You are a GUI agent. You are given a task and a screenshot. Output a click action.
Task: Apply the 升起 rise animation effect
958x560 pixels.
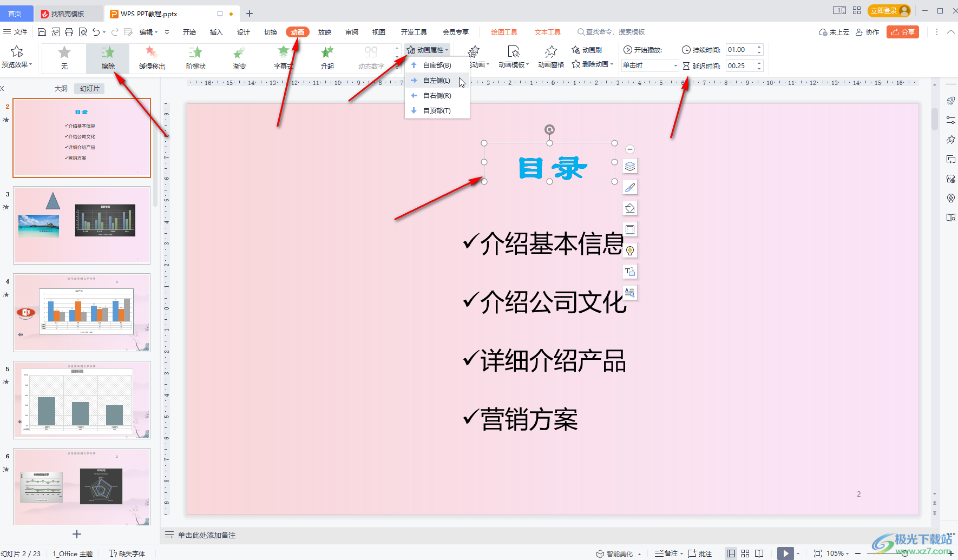(x=327, y=58)
